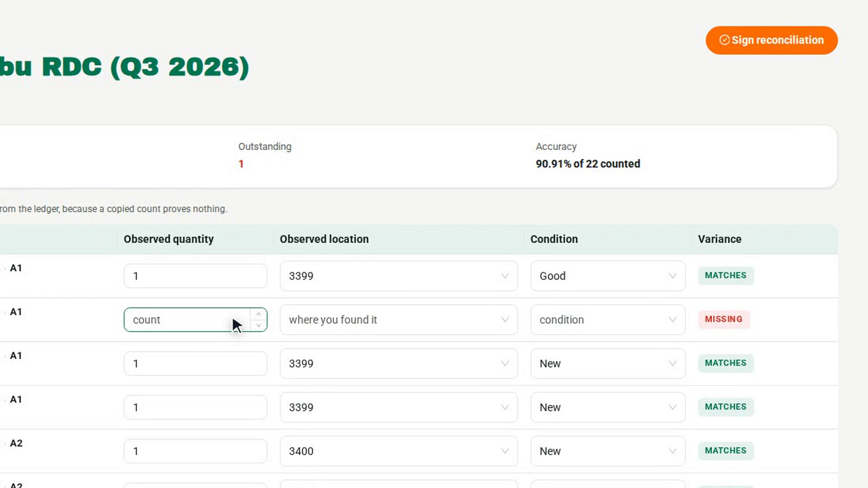
Task: Open the location dropdown showing 3400
Action: [399, 451]
